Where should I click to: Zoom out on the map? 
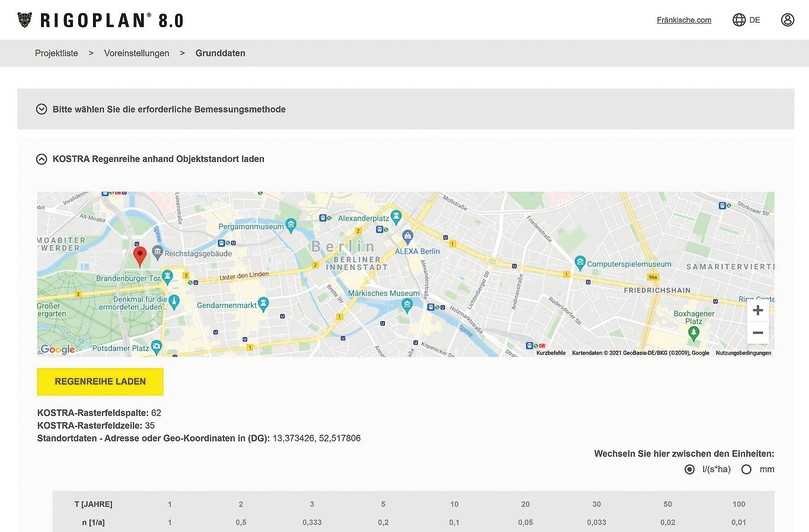pyautogui.click(x=757, y=333)
